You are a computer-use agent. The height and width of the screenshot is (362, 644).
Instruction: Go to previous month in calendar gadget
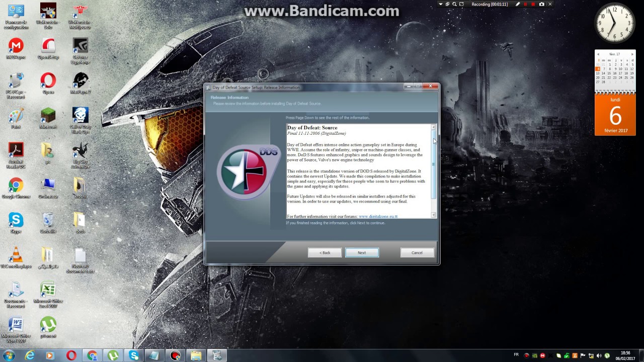point(598,54)
